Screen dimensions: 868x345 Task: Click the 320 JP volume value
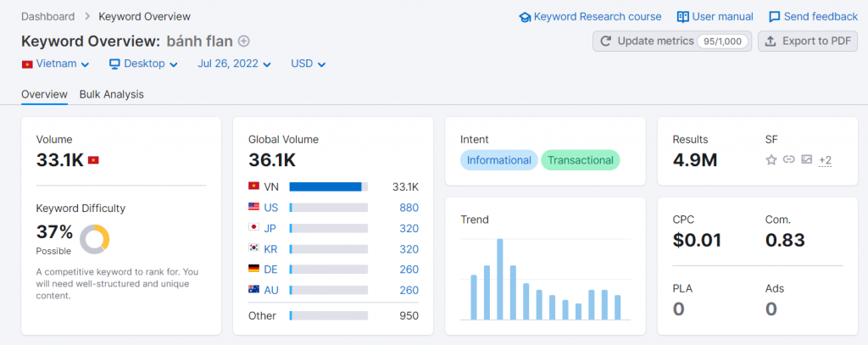(409, 228)
